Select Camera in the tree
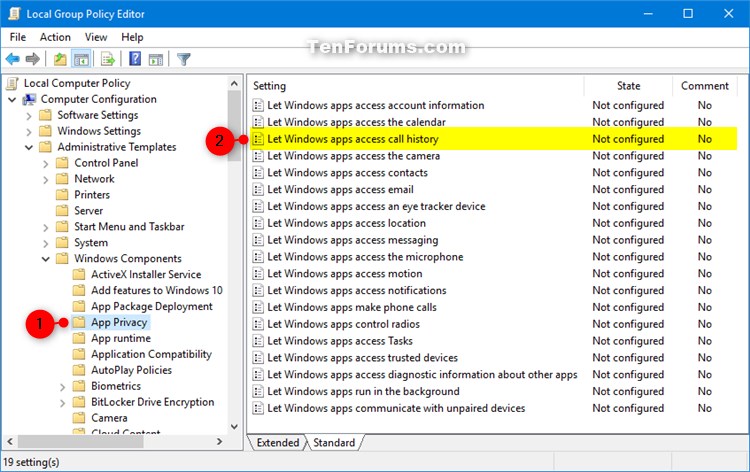750x472 pixels. click(x=109, y=418)
